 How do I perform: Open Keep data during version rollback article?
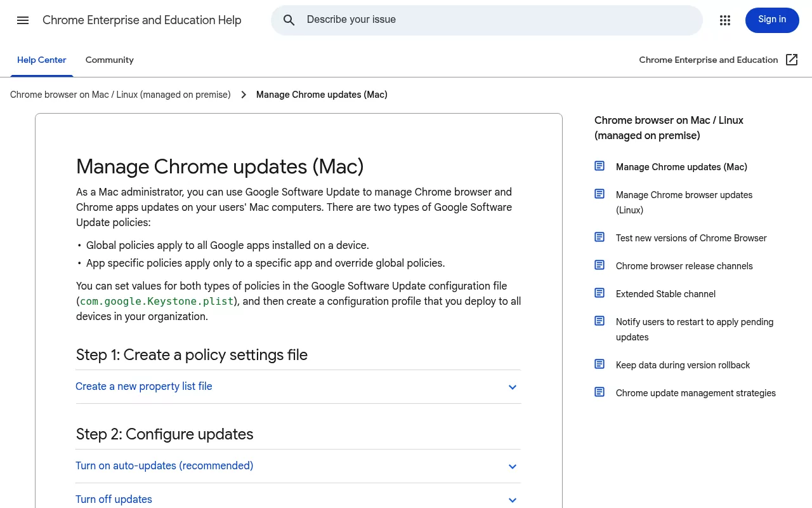click(x=683, y=365)
